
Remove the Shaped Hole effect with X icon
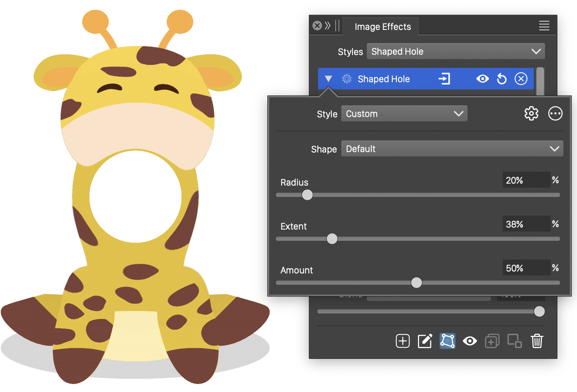[521, 79]
